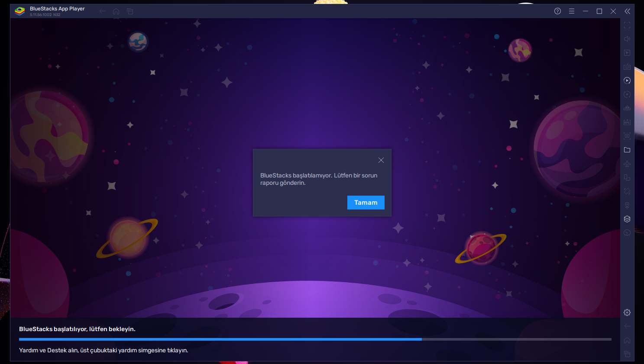Open the keyboard game controls icon
Image resolution: width=644 pixels, height=364 pixels.
[627, 67]
